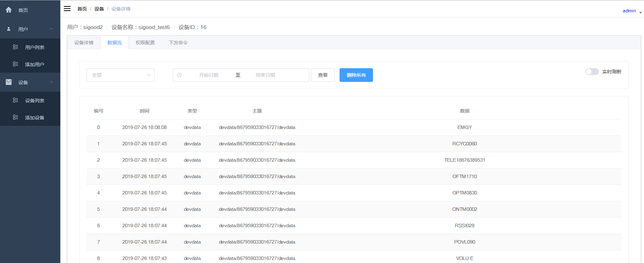Click the 查看 button
644x263 pixels.
[323, 75]
